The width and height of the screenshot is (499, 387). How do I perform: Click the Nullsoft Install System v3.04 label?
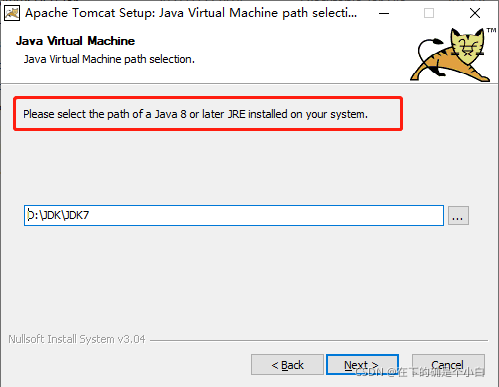tap(77, 339)
